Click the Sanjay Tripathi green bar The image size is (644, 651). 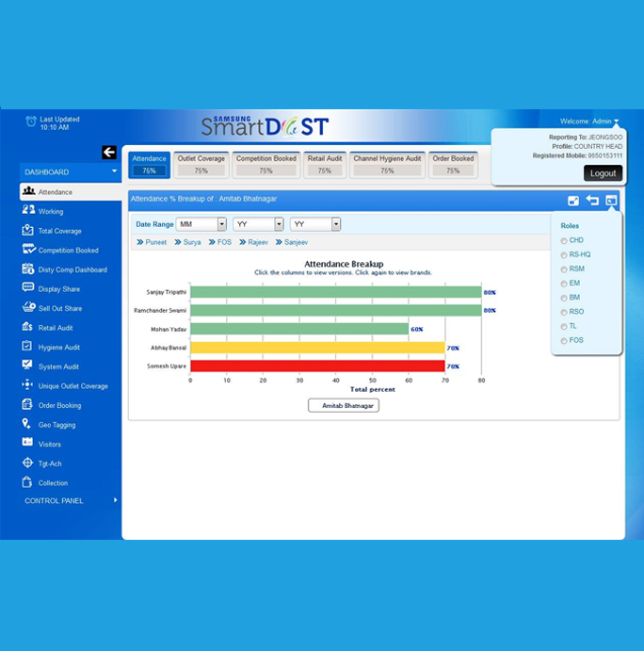click(x=336, y=292)
